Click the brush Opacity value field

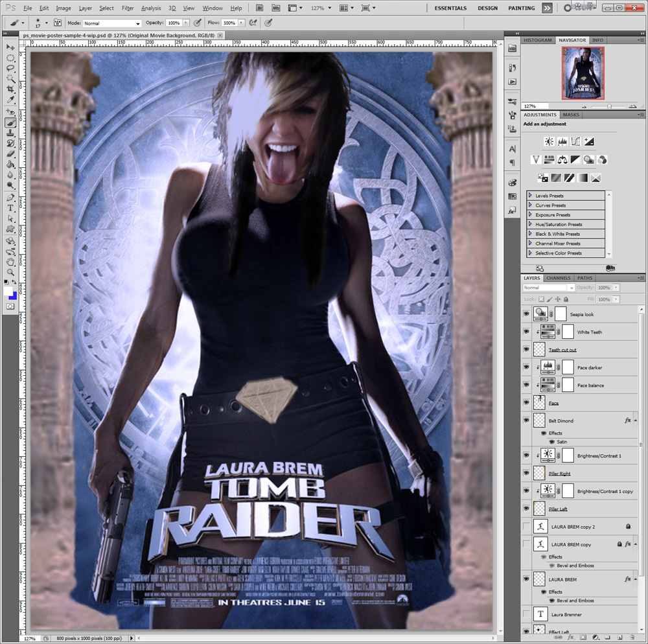point(174,23)
